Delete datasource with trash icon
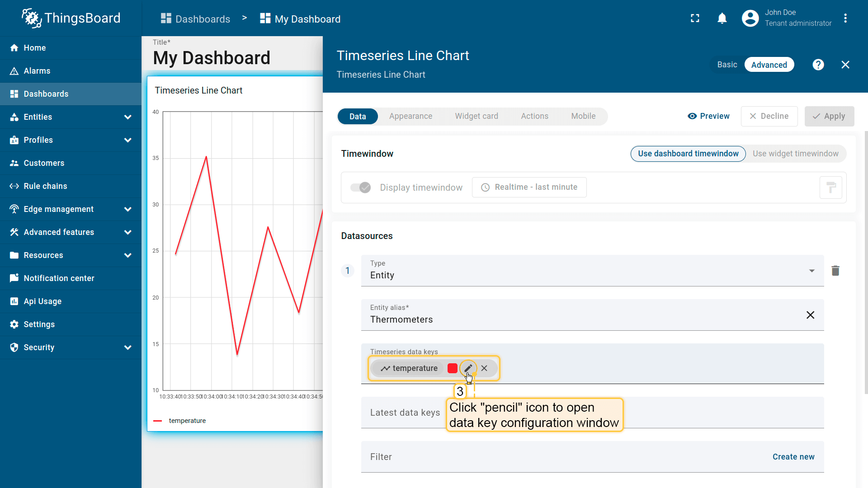The image size is (868, 488). coord(835,271)
